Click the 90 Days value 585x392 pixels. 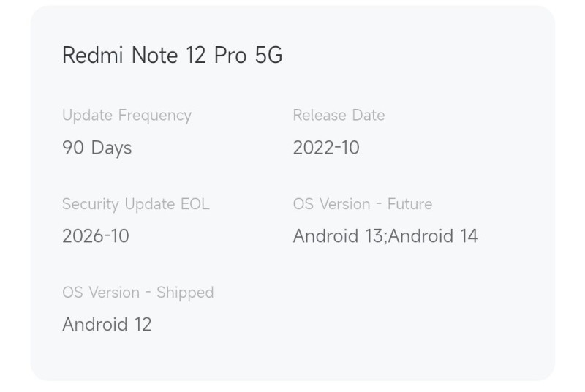(97, 148)
